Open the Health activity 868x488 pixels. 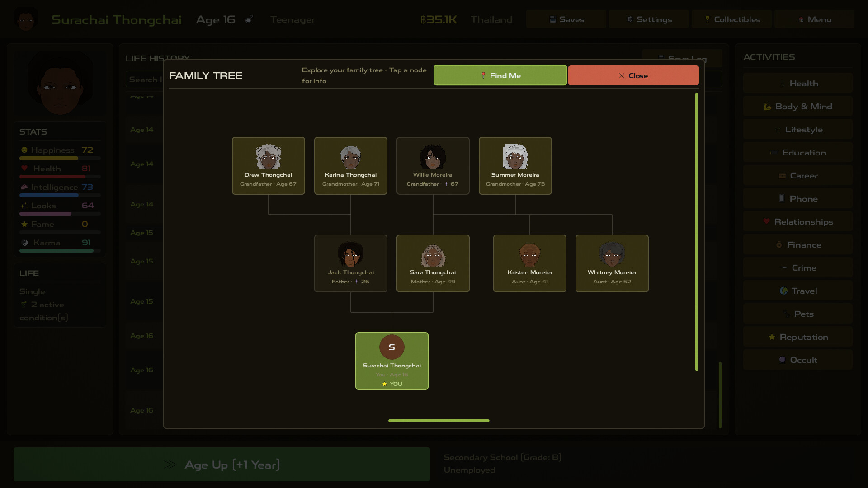(798, 84)
